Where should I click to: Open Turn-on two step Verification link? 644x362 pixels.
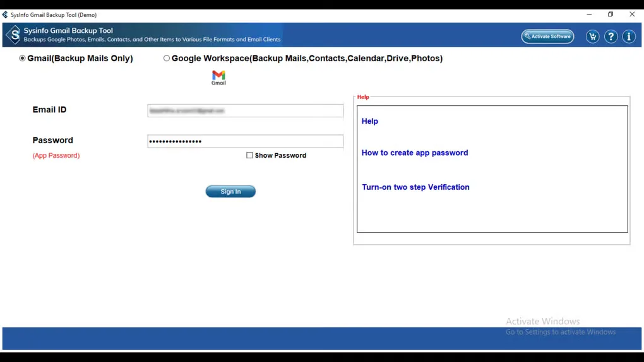(415, 187)
